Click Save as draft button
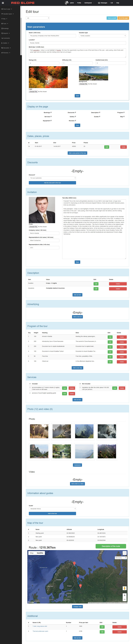The width and height of the screenshot is (133, 644). click(112, 18)
